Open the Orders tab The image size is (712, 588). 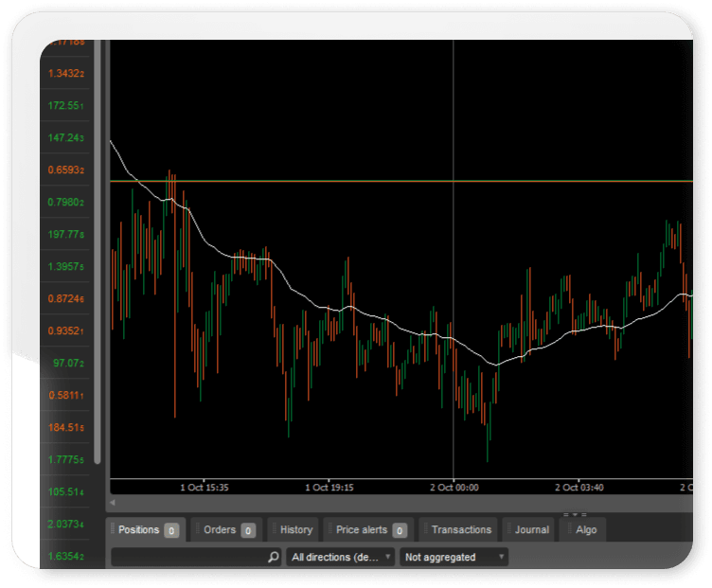pyautogui.click(x=220, y=530)
